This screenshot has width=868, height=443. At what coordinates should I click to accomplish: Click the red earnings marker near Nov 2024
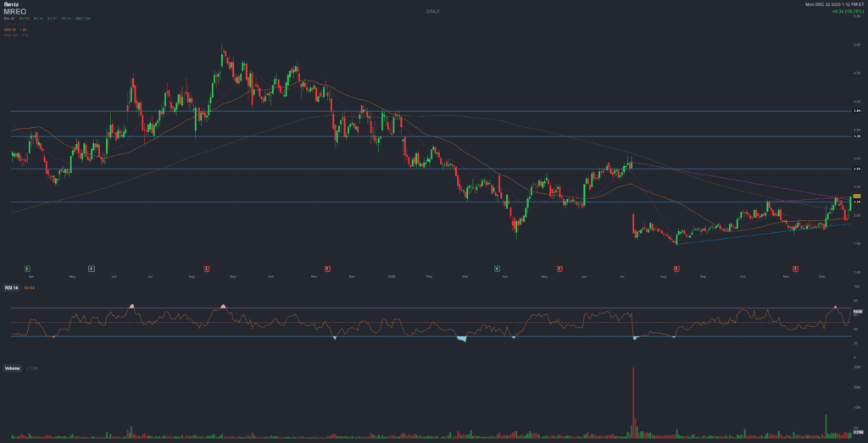click(x=327, y=268)
